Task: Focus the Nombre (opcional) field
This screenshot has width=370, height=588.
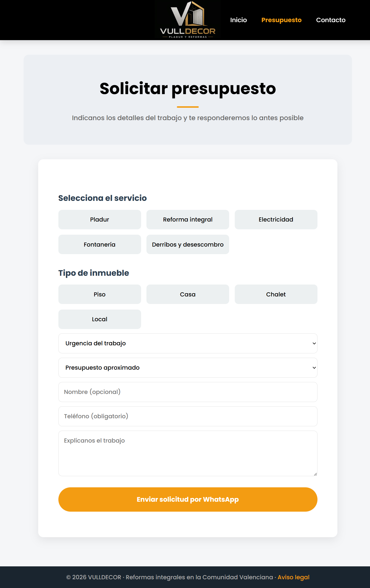Action: 188,392
